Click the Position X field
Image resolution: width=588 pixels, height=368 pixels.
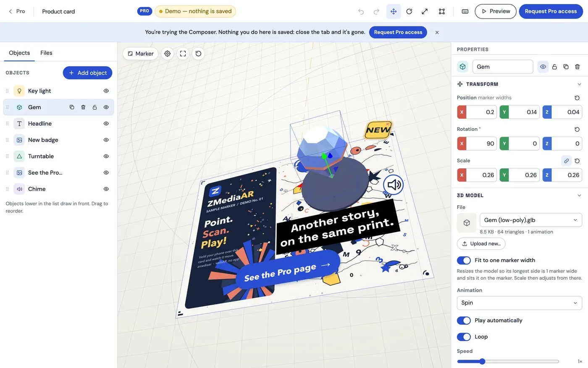tap(477, 112)
